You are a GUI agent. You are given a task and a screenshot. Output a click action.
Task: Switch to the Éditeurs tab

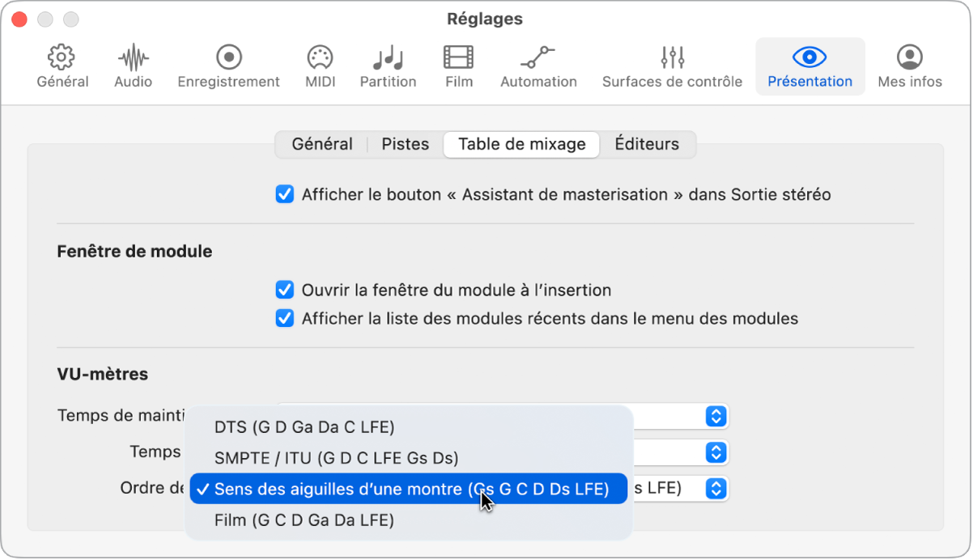(x=647, y=144)
